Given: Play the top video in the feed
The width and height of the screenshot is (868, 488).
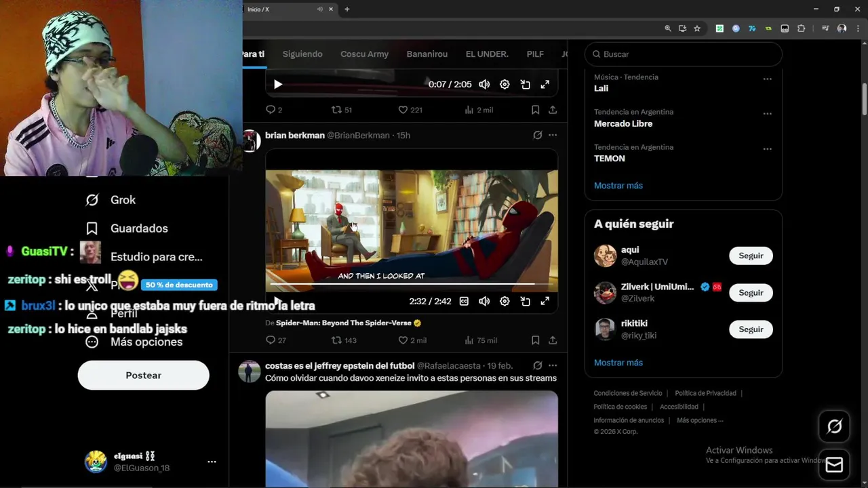Looking at the screenshot, I should pyautogui.click(x=277, y=85).
